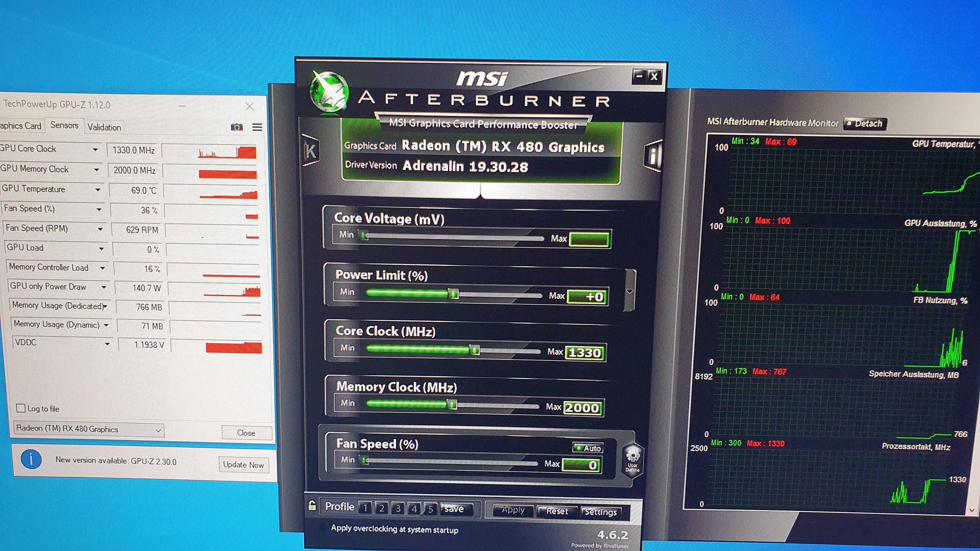Open the GPU-Z hamburger menu
The width and height of the screenshot is (980, 551).
(257, 127)
